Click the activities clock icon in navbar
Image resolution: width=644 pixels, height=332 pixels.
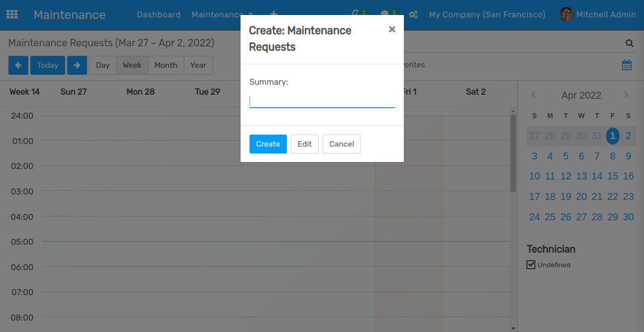pos(356,14)
